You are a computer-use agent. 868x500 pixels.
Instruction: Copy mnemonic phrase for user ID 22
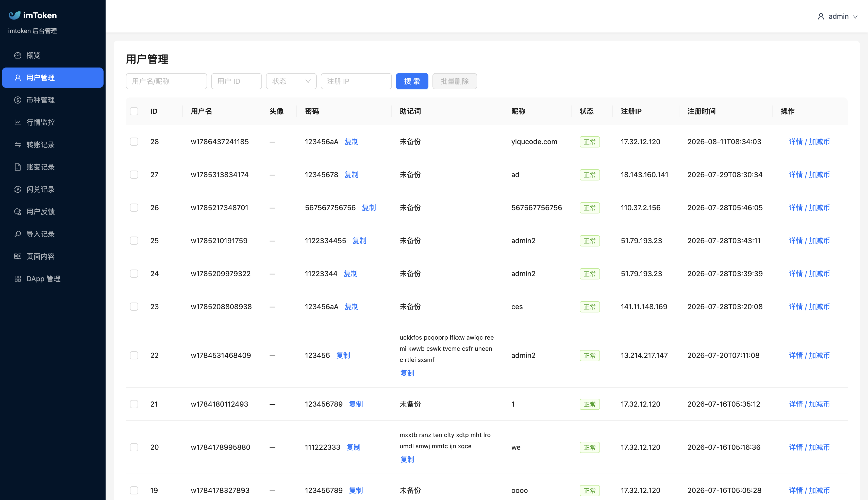407,373
